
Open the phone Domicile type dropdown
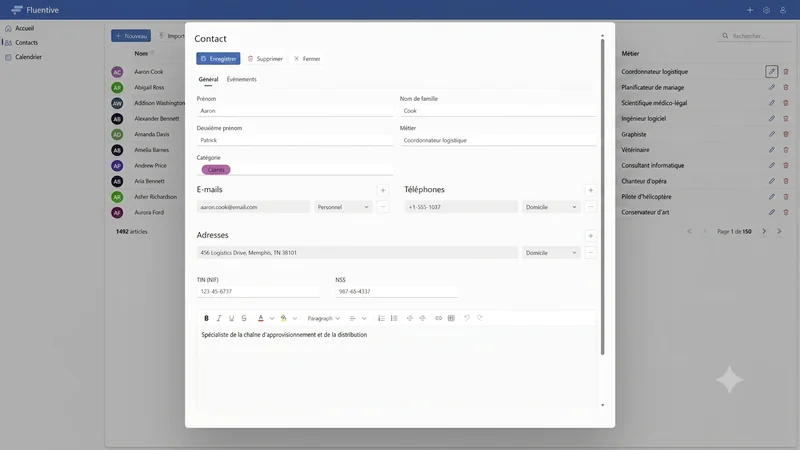click(x=551, y=207)
